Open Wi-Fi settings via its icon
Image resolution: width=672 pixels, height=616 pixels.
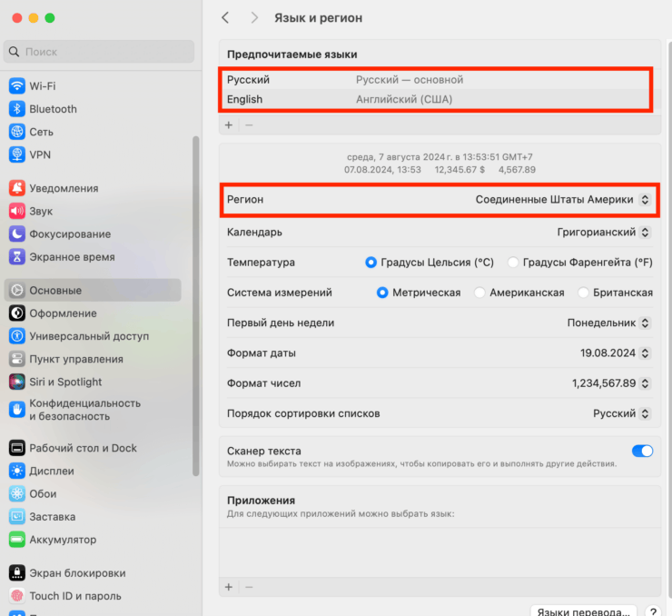click(x=16, y=85)
